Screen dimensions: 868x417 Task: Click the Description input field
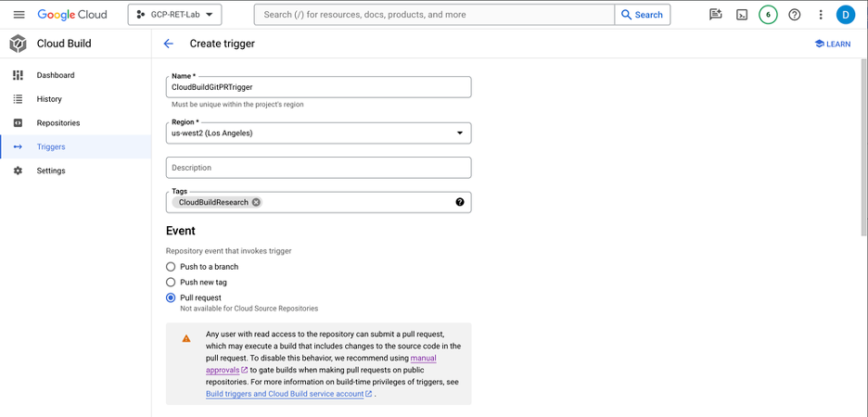pos(318,168)
